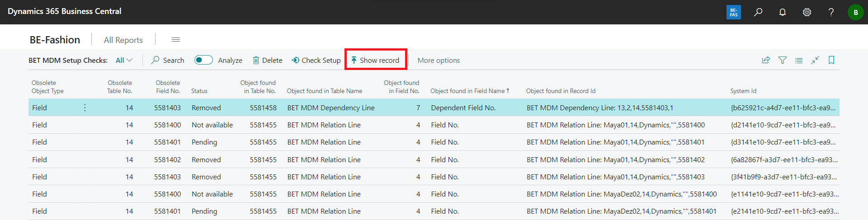
Task: Click Not available status in MayaDez02 row
Action: [212, 194]
